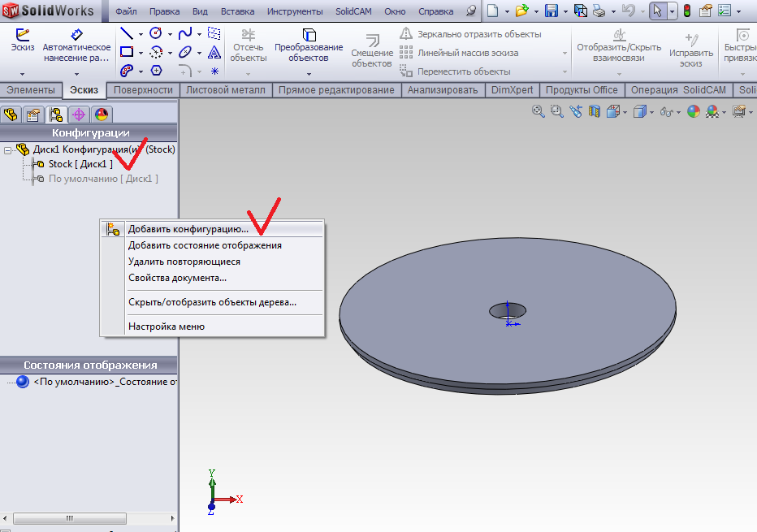Open the Save dropdown arrow
The height and width of the screenshot is (532, 757).
point(565,11)
